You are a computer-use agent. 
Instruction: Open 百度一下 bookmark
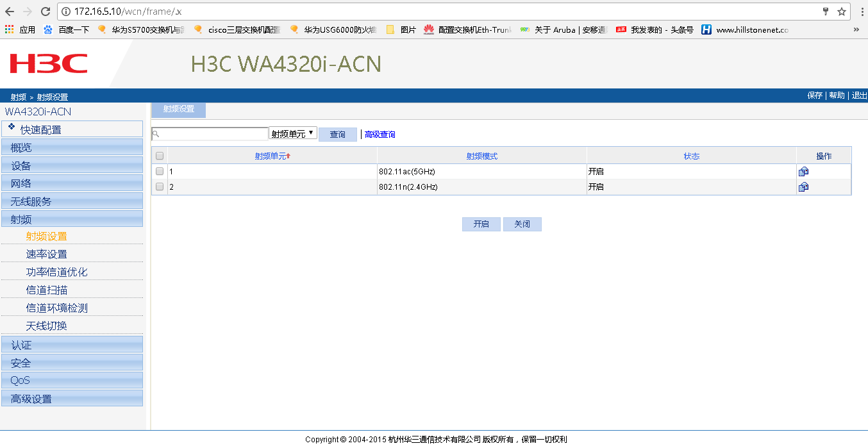(x=67, y=29)
